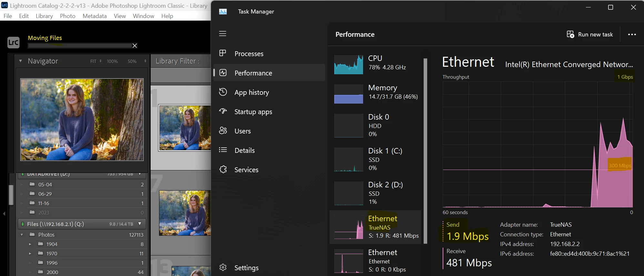Open the zoom level dropdown beside 50%
The height and width of the screenshot is (276, 644).
(x=145, y=61)
